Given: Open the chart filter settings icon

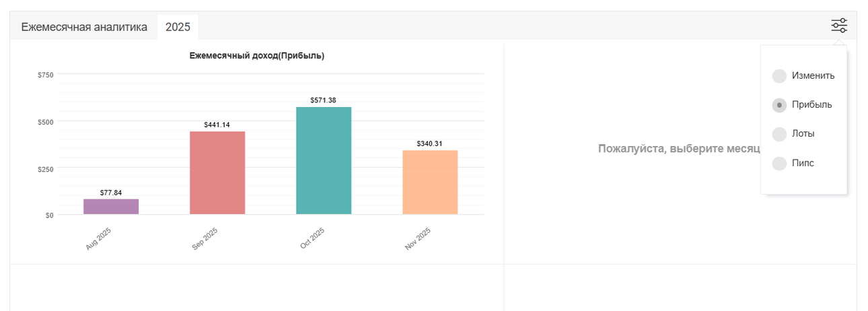Looking at the screenshot, I should pyautogui.click(x=839, y=26).
